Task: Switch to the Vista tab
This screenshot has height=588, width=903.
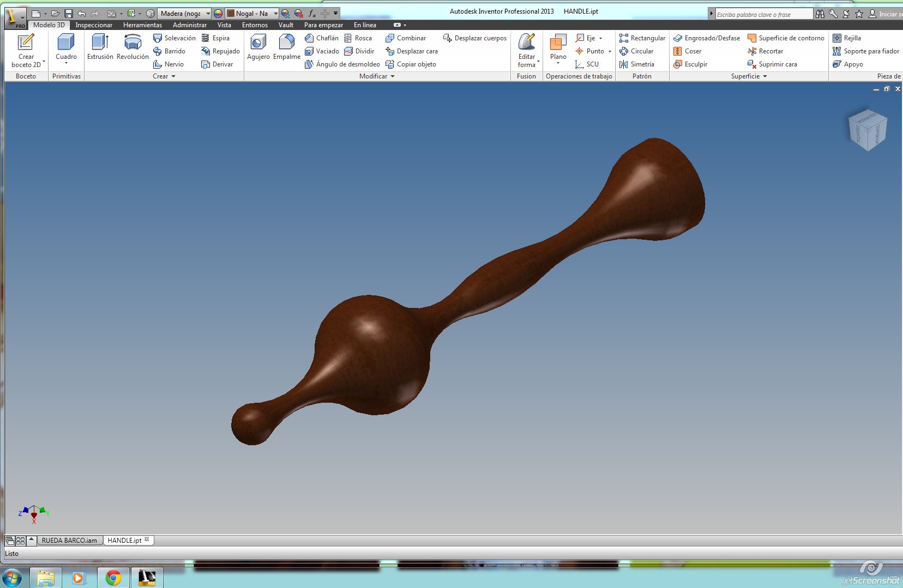Action: pos(224,25)
